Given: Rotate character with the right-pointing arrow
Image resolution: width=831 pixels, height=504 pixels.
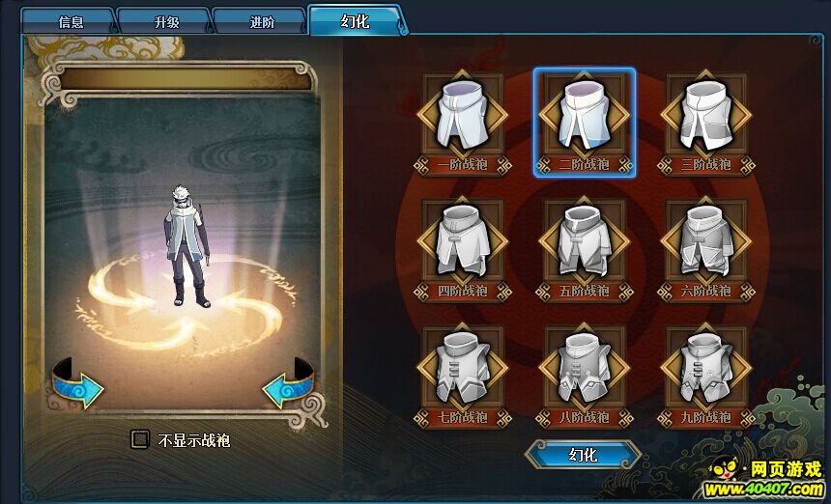Looking at the screenshot, I should point(78,384).
